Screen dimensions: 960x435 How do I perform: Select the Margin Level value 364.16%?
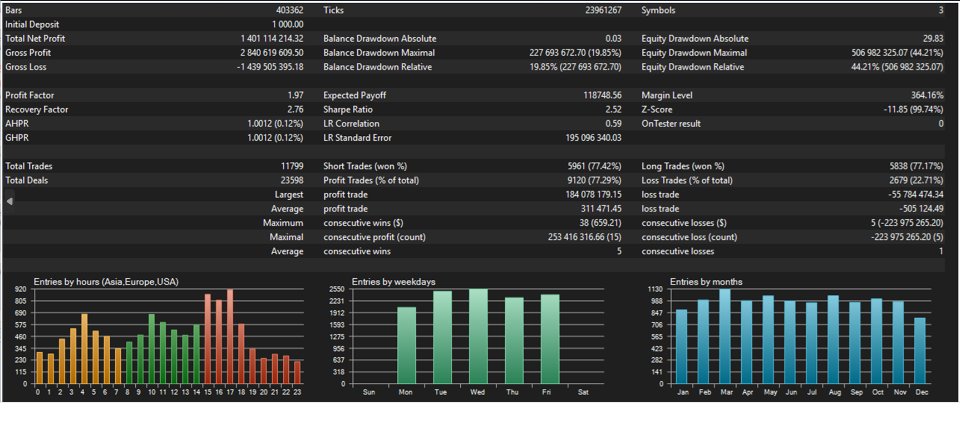[927, 96]
